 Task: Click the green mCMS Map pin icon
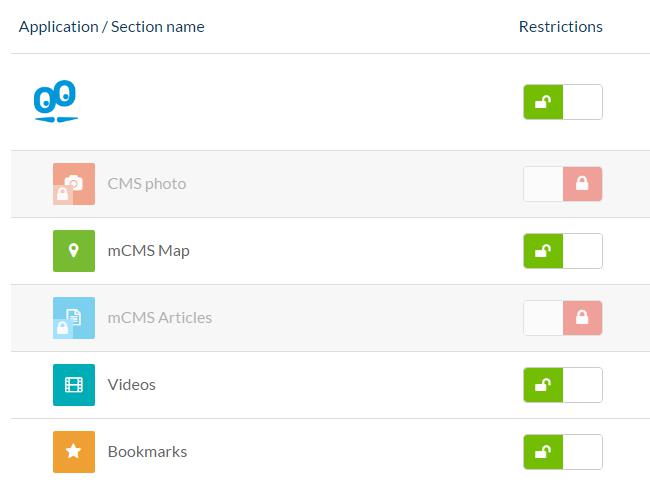click(74, 251)
